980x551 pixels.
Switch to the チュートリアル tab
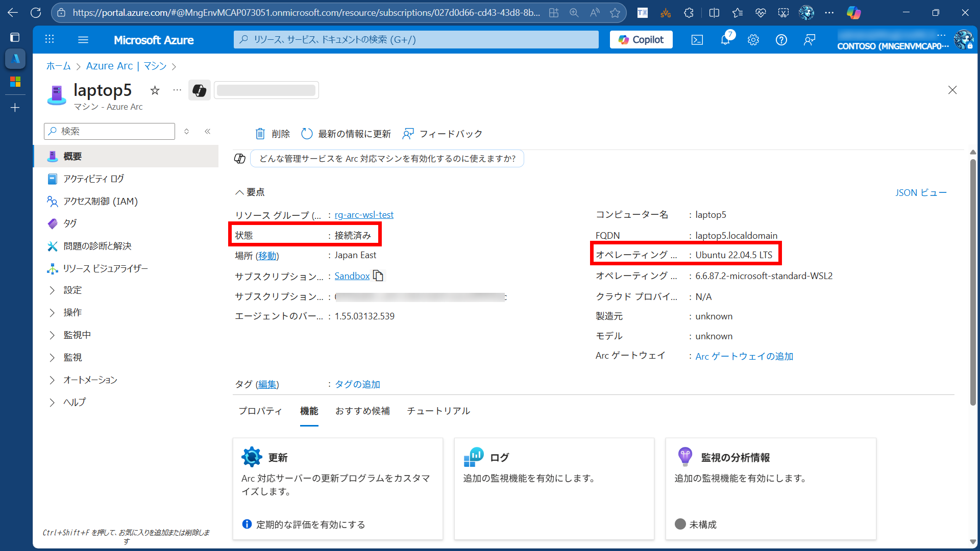pos(438,411)
